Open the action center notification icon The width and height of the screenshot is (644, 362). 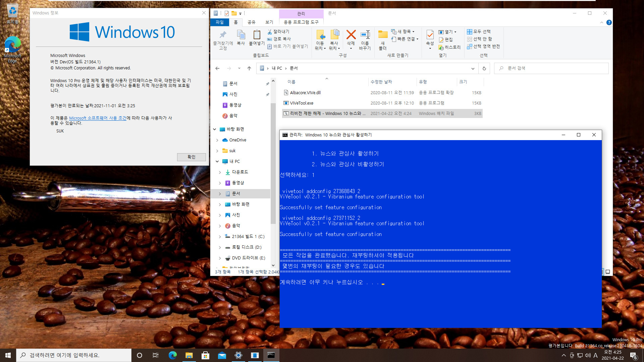[633, 356]
